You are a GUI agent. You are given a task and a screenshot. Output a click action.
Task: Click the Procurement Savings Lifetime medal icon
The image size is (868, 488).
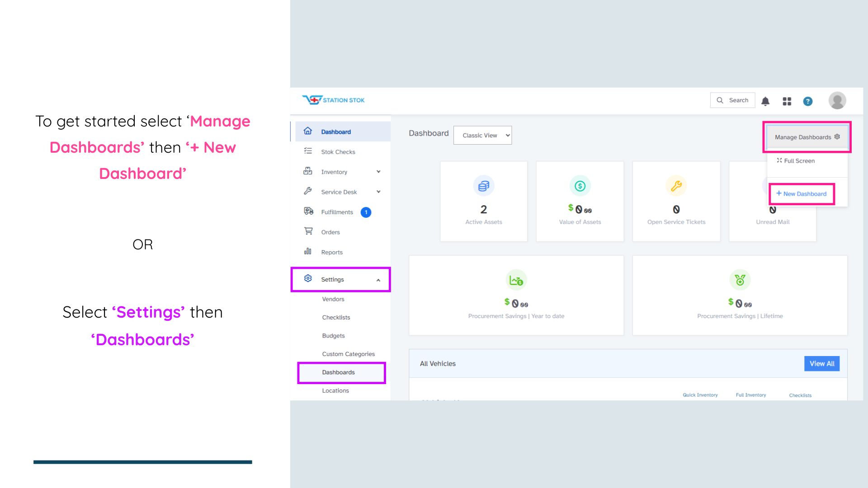740,280
